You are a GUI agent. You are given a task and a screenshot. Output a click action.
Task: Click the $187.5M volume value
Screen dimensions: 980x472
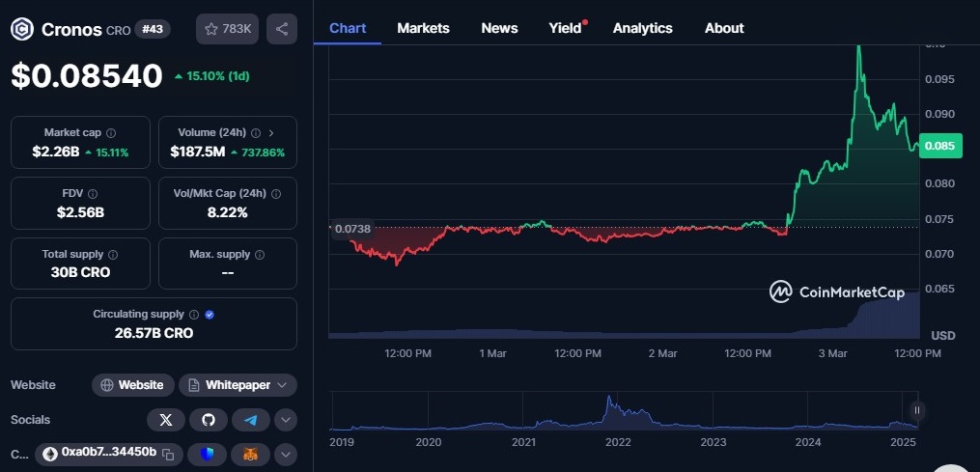198,152
